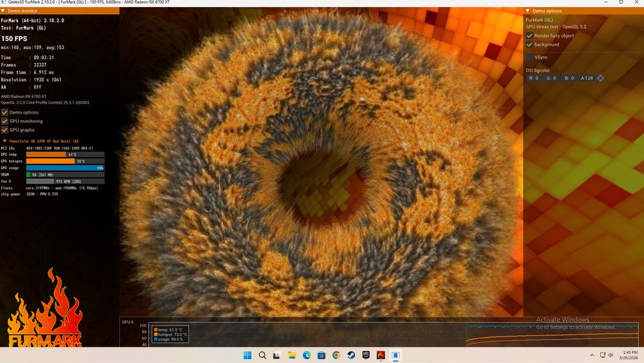The width and height of the screenshot is (644, 363).
Task: Click the GPU hotspot 74°C bar
Action: [65, 161]
